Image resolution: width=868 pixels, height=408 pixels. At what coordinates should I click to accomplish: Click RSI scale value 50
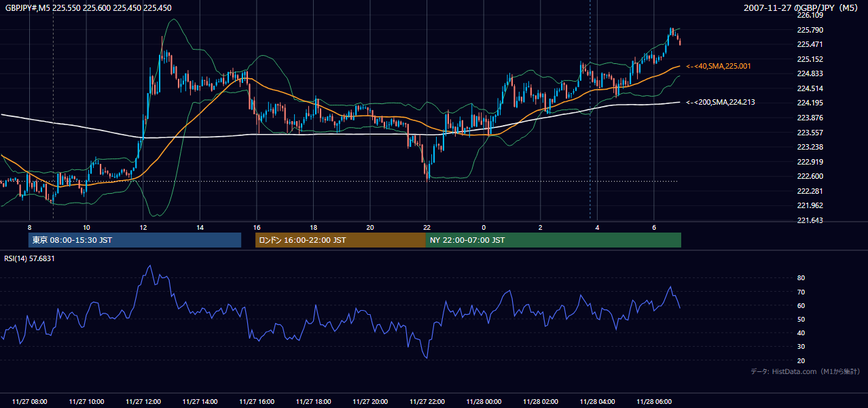[801, 319]
